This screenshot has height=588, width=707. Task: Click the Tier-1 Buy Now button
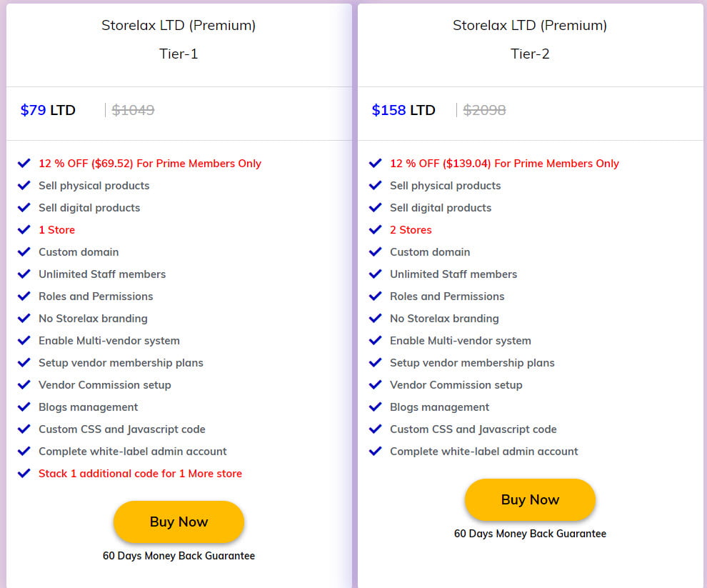pos(179,522)
